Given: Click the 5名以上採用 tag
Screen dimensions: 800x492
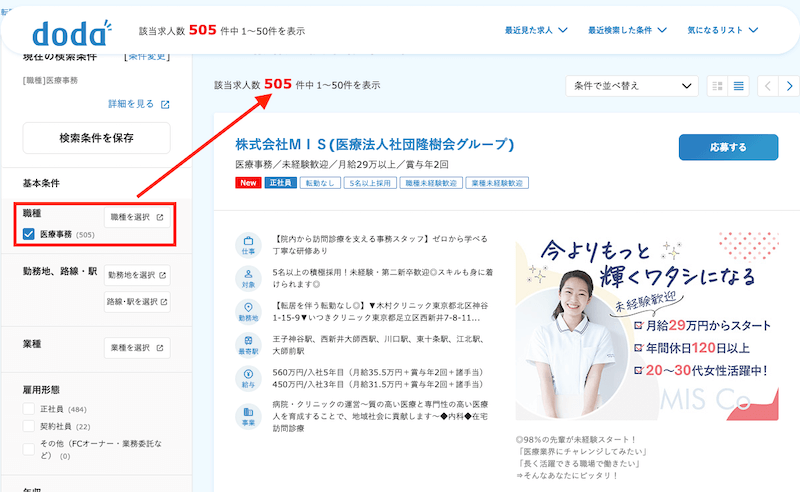Looking at the screenshot, I should [370, 183].
